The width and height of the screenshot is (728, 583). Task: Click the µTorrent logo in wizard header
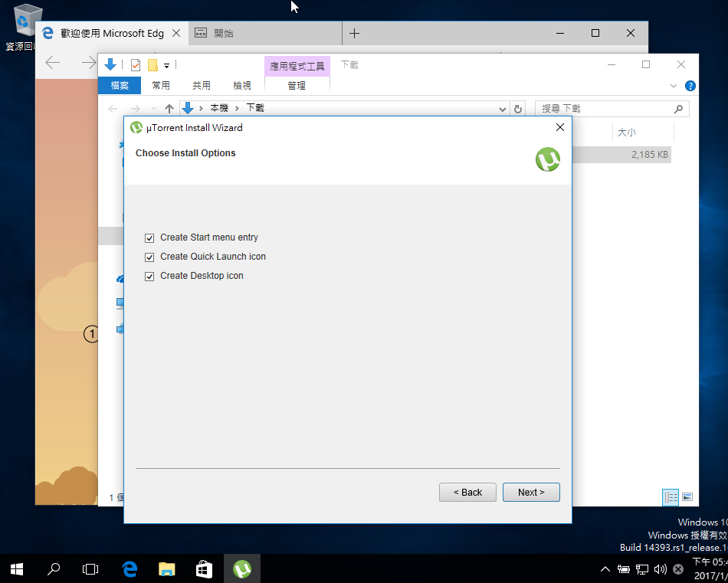coord(548,159)
